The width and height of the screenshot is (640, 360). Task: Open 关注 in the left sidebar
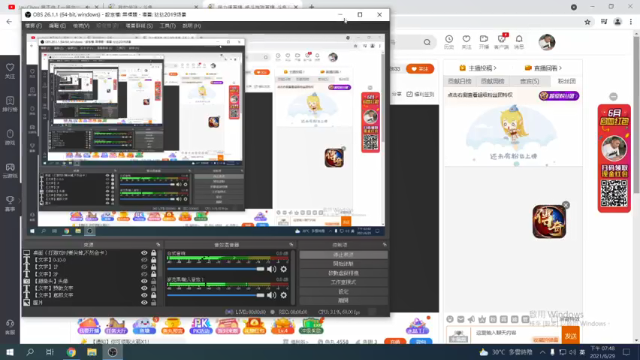click(10, 70)
